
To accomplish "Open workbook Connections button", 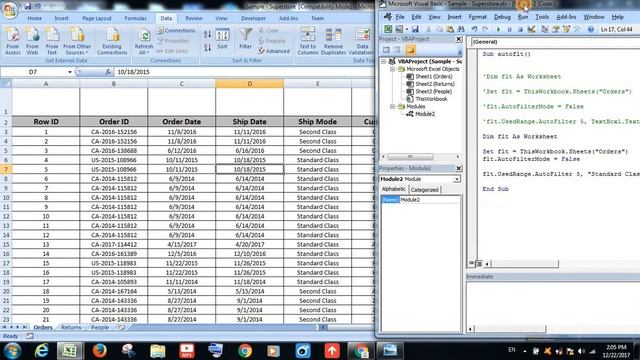I will [x=176, y=31].
